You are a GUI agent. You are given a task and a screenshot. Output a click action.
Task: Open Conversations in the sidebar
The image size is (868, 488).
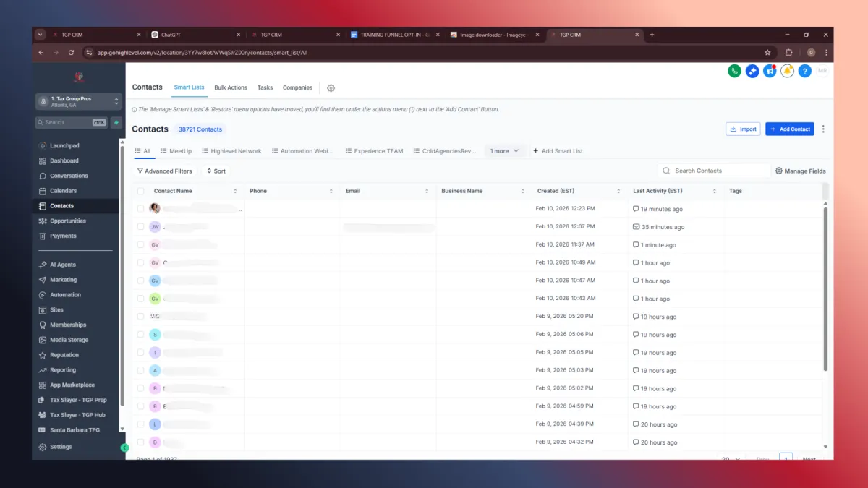(69, 176)
